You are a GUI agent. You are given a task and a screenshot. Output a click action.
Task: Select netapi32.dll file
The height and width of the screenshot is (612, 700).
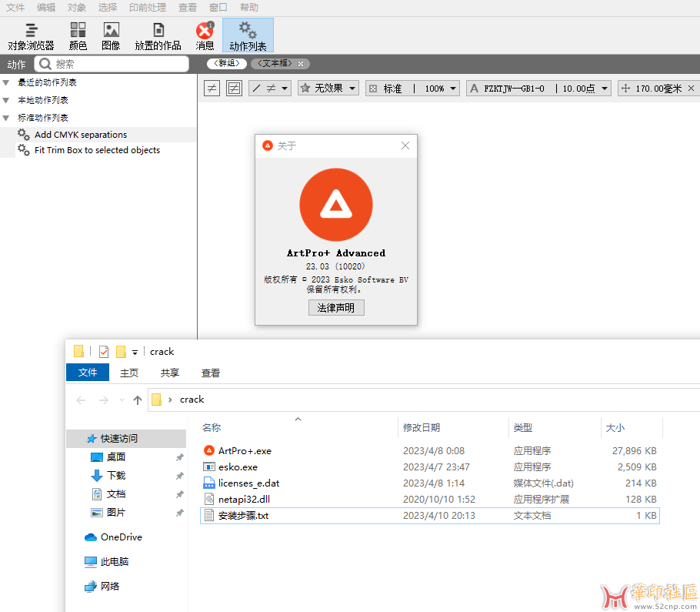pos(430,499)
